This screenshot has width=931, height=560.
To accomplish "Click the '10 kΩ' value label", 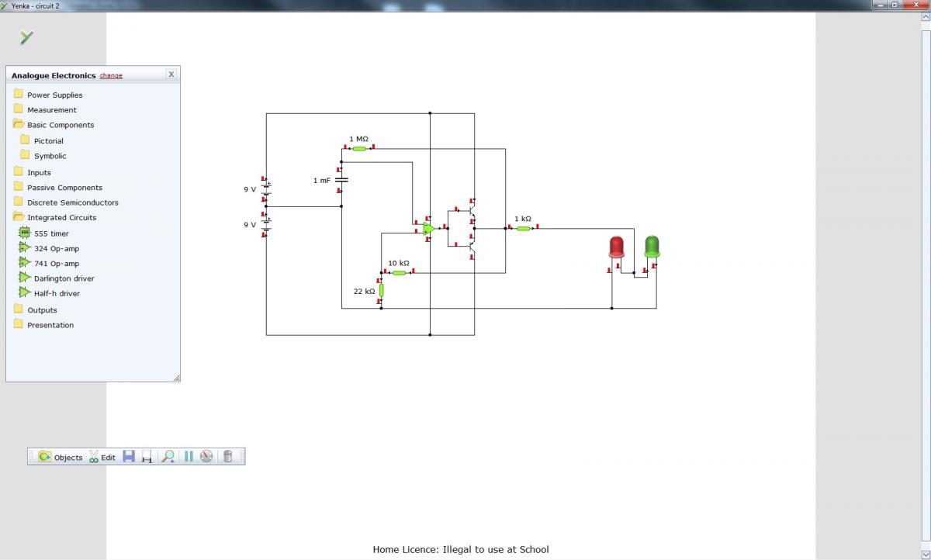I will click(399, 263).
